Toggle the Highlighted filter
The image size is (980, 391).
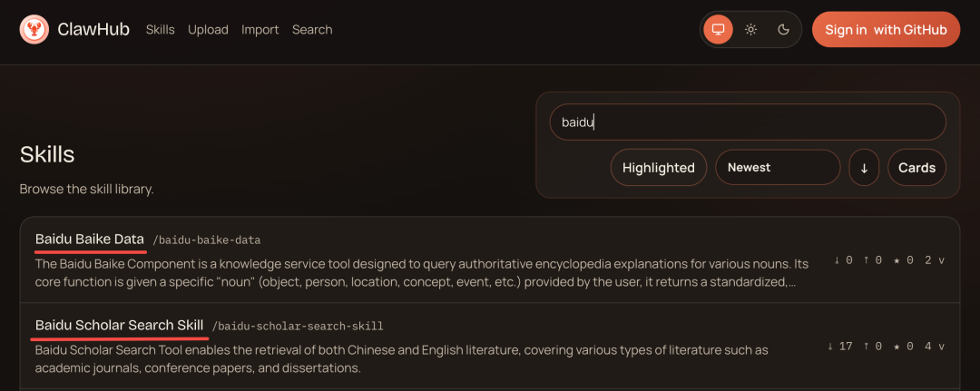(658, 168)
